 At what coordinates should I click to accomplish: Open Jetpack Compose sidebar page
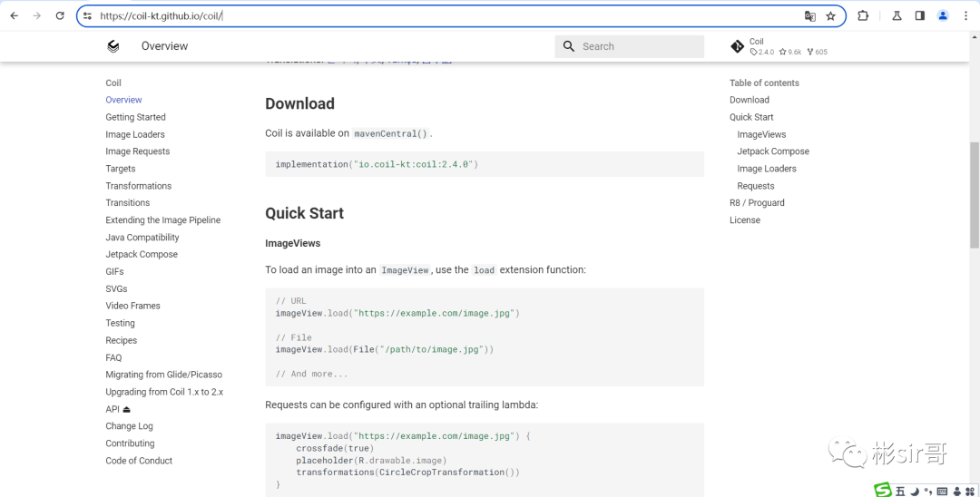click(142, 254)
